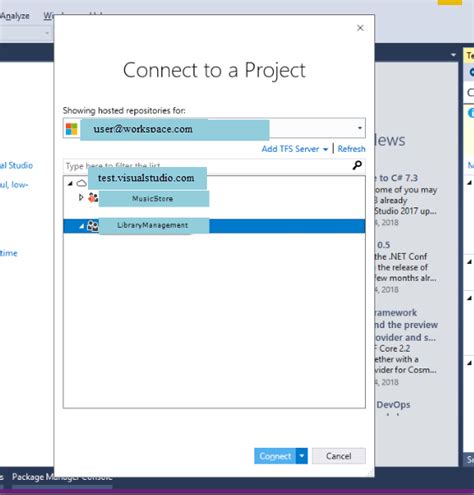This screenshot has width=474, height=495.
Task: Select the test.visualstudio.com server entry
Action: 147,178
